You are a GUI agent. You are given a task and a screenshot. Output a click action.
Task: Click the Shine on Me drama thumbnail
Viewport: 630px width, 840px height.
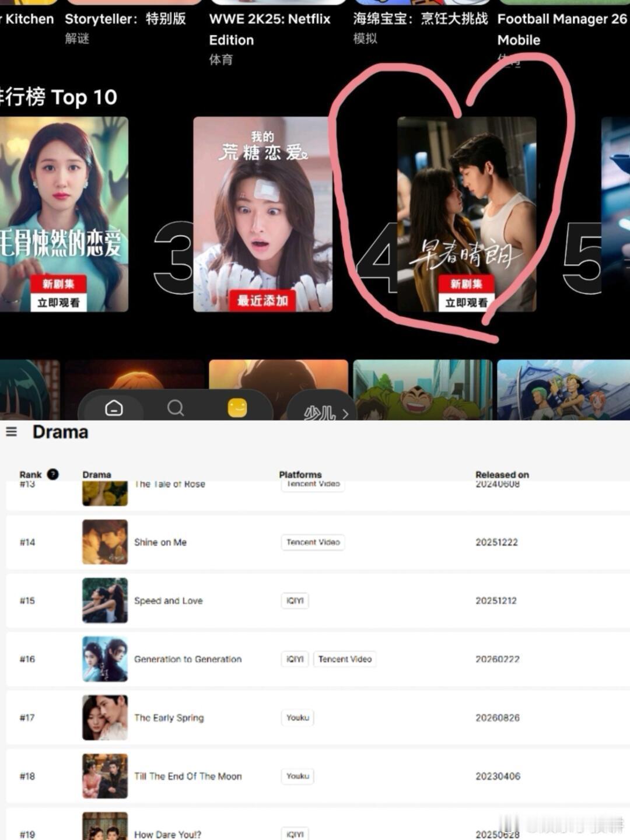click(105, 542)
